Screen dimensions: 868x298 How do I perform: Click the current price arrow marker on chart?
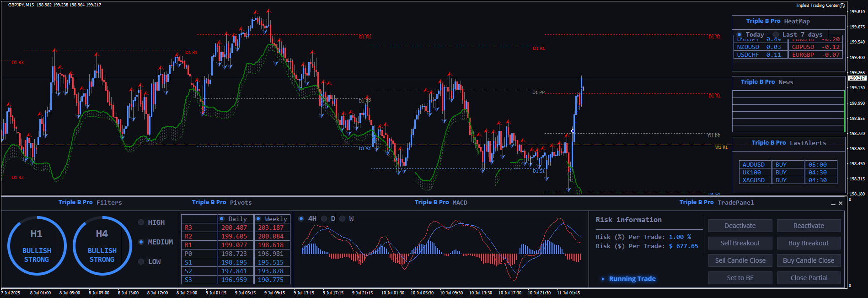[x=582, y=89]
